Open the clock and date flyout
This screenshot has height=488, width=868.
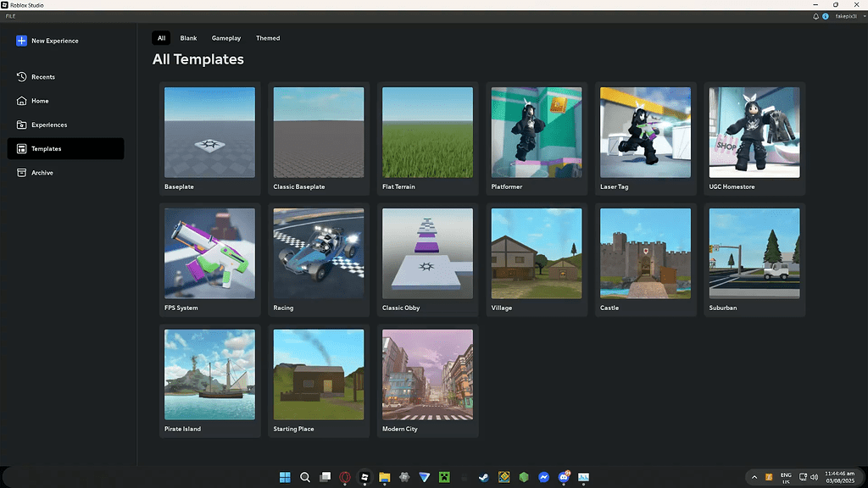[840, 477]
